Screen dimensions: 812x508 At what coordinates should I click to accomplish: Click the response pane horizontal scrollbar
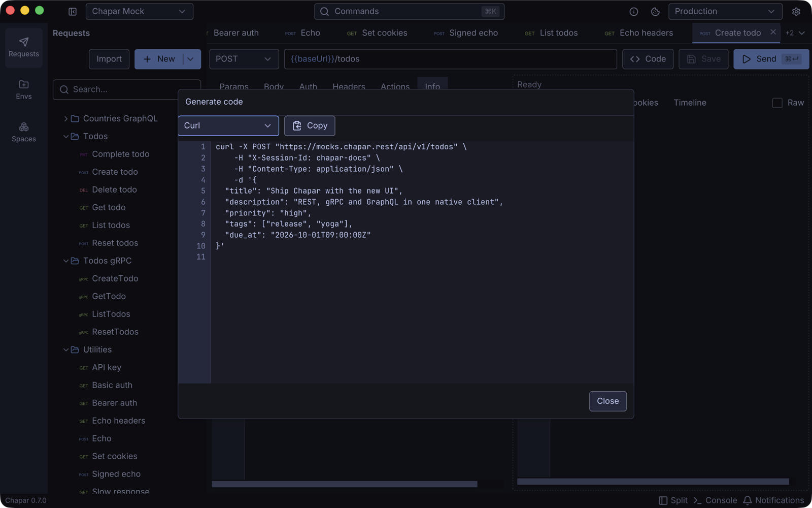(x=653, y=482)
